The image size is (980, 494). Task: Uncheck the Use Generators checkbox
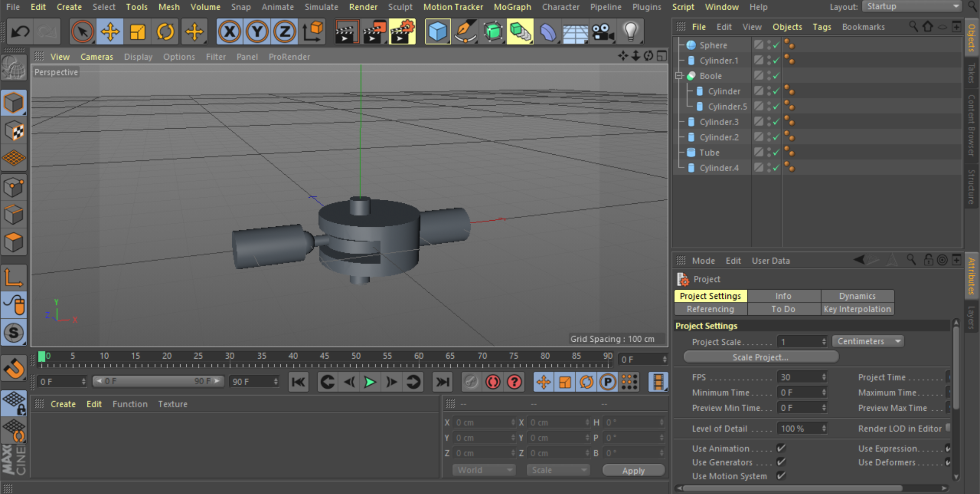[780, 462]
